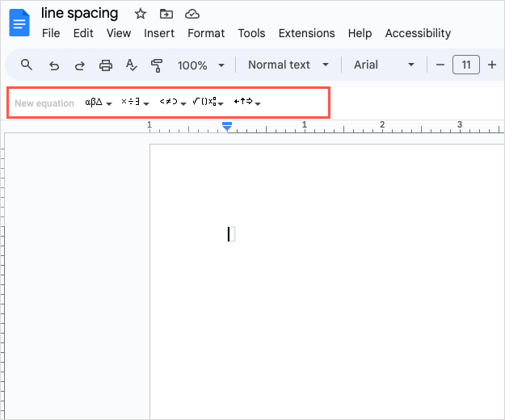Open the Extensions menu
The width and height of the screenshot is (505, 420).
(306, 33)
